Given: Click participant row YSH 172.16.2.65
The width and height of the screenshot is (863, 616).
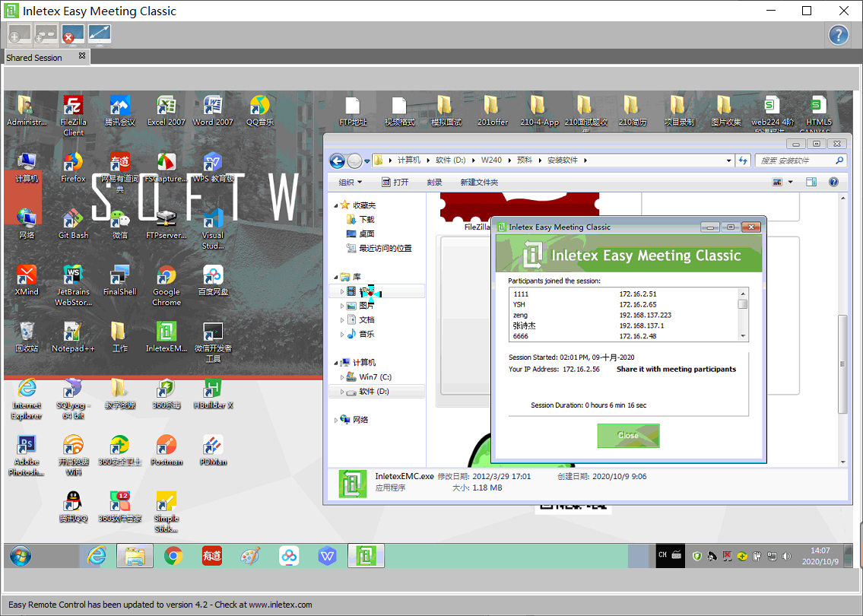Looking at the screenshot, I should coord(623,304).
